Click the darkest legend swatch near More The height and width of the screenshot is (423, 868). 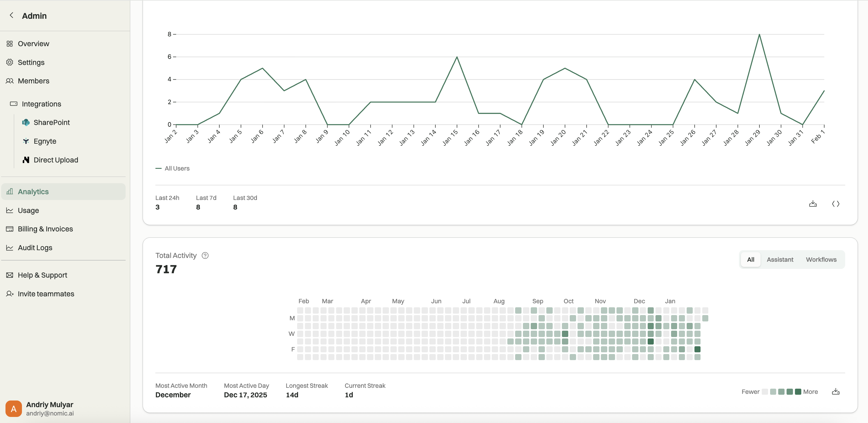click(x=798, y=392)
